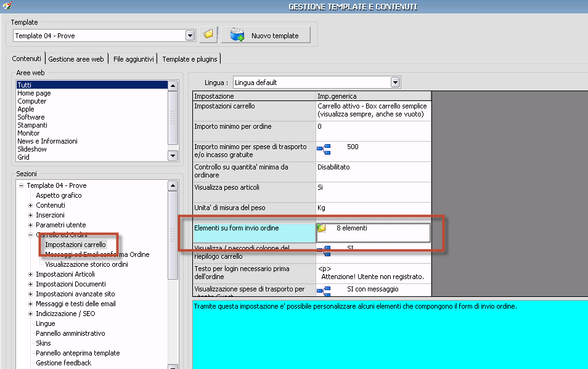Click the Carrello attivo value cell

[x=374, y=110]
